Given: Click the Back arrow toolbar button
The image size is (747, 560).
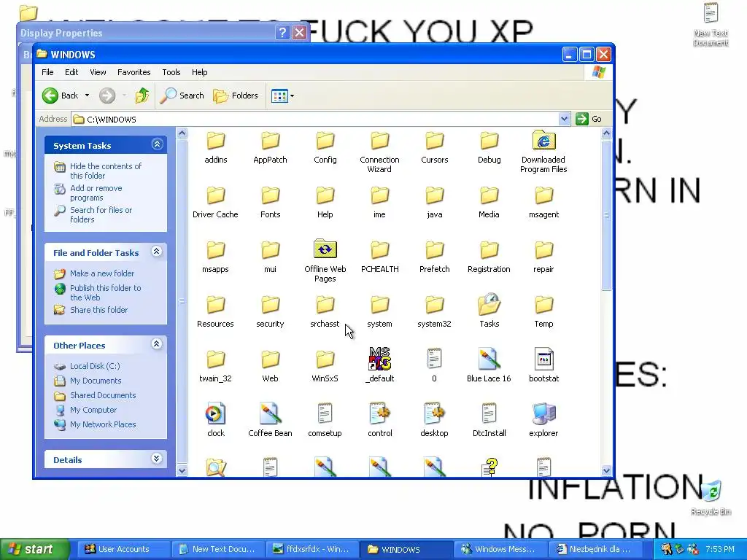Looking at the screenshot, I should 60,96.
